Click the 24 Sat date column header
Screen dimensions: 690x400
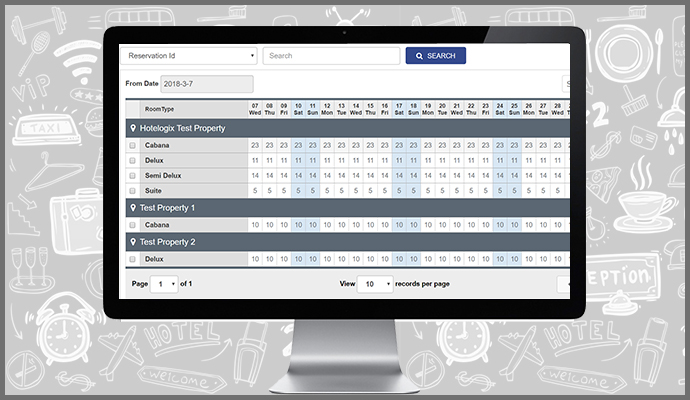click(x=500, y=109)
